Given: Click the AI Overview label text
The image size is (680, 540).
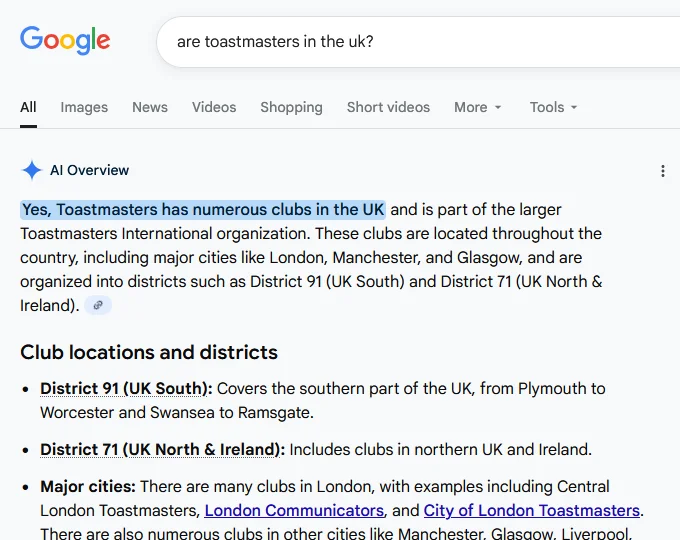Looking at the screenshot, I should 90,171.
